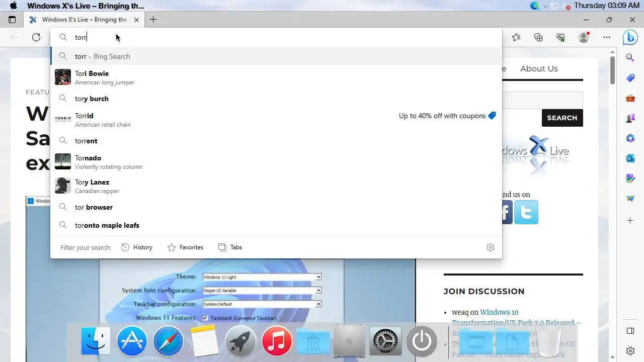This screenshot has height=362, width=644.
Task: Filter search by History
Action: 137,247
